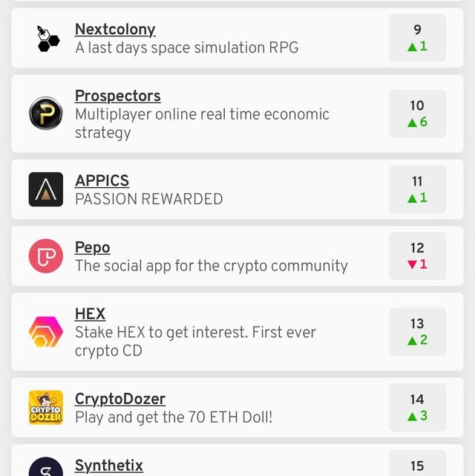Image resolution: width=475 pixels, height=476 pixels.
Task: Open the Nextcolony app link
Action: point(115,30)
